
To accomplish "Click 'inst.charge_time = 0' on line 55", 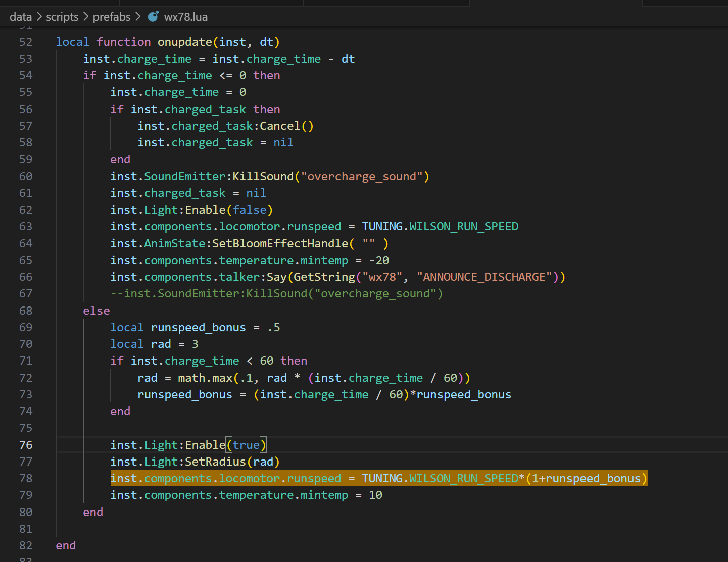I will (x=178, y=92).
